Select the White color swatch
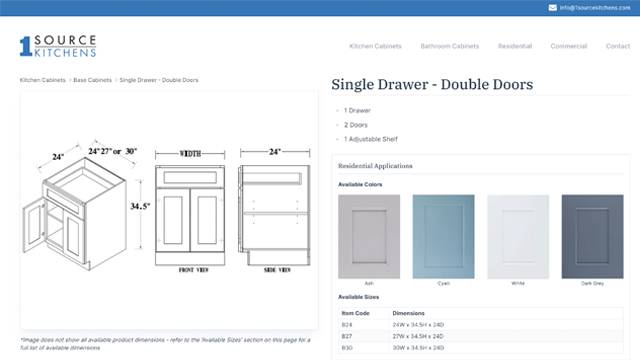 pos(518,237)
